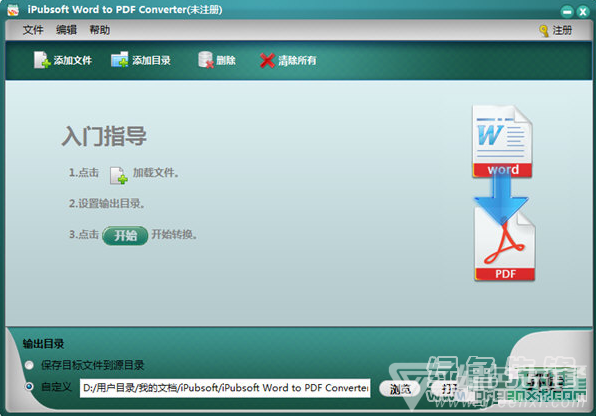Image resolution: width=596 pixels, height=416 pixels.
Task: Click the app logo in the title bar
Action: tap(13, 10)
